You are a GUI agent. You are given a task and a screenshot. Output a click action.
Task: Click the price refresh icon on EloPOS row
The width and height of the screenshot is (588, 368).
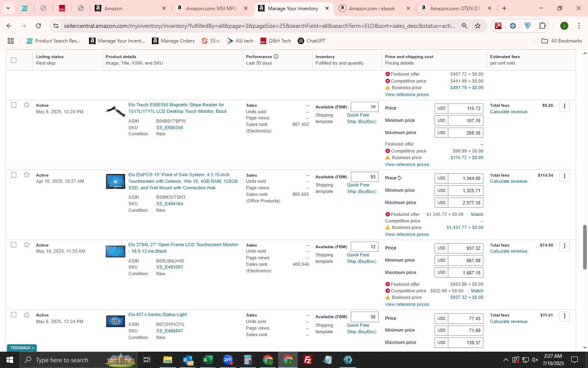(400, 178)
